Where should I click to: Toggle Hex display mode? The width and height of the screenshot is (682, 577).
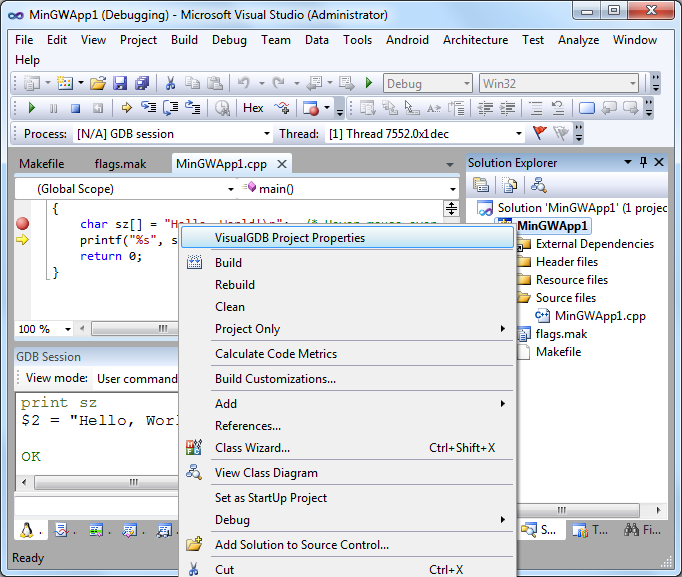pyautogui.click(x=253, y=108)
